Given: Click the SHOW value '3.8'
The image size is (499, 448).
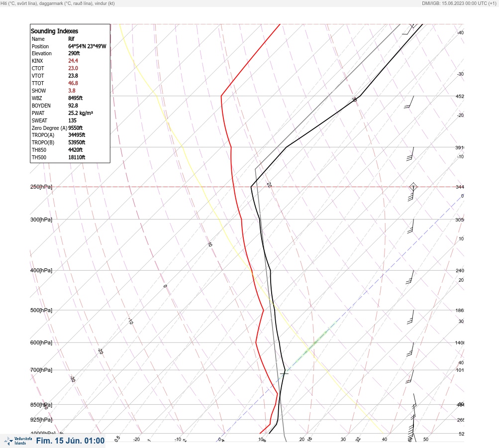Looking at the screenshot, I should 72,91.
